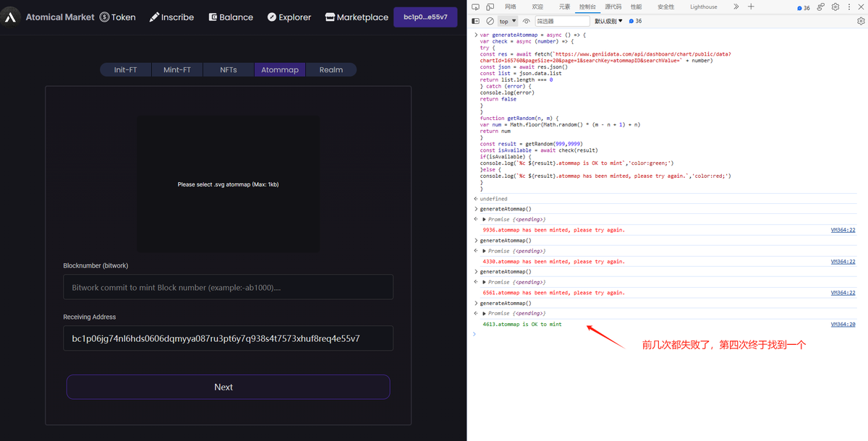Image resolution: width=868 pixels, height=441 pixels.
Task: Collapse the generateAtommap code entry arrow
Action: [475, 35]
